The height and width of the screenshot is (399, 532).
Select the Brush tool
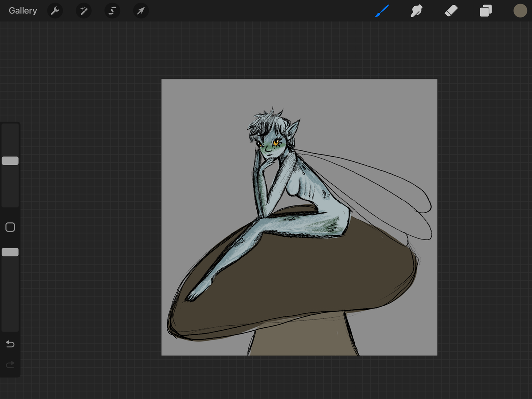coord(382,11)
